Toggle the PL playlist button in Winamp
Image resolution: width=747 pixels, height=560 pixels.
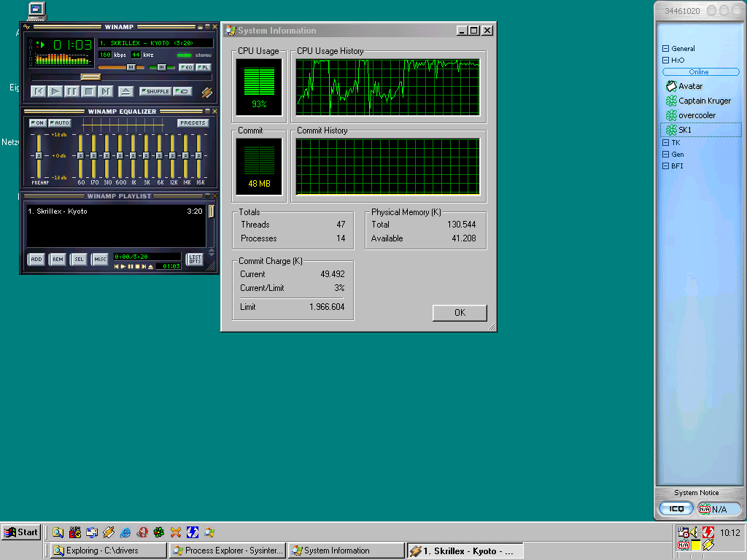203,67
